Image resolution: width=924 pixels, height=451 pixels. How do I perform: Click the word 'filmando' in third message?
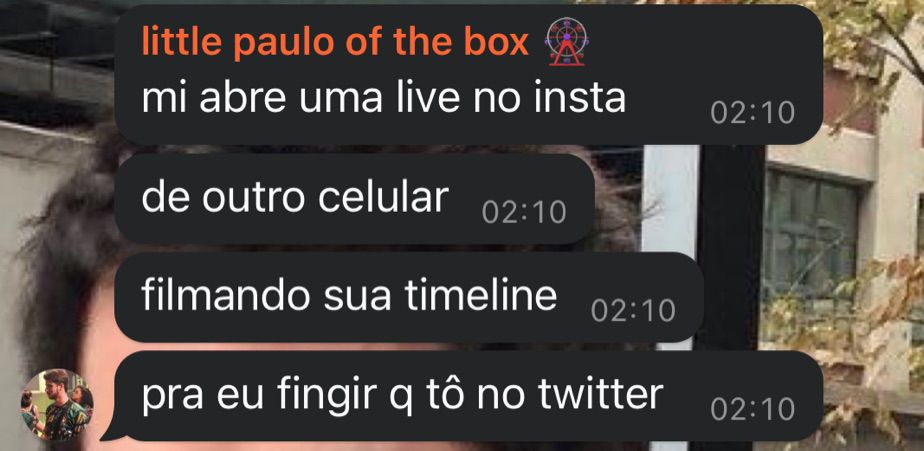pos(226,296)
